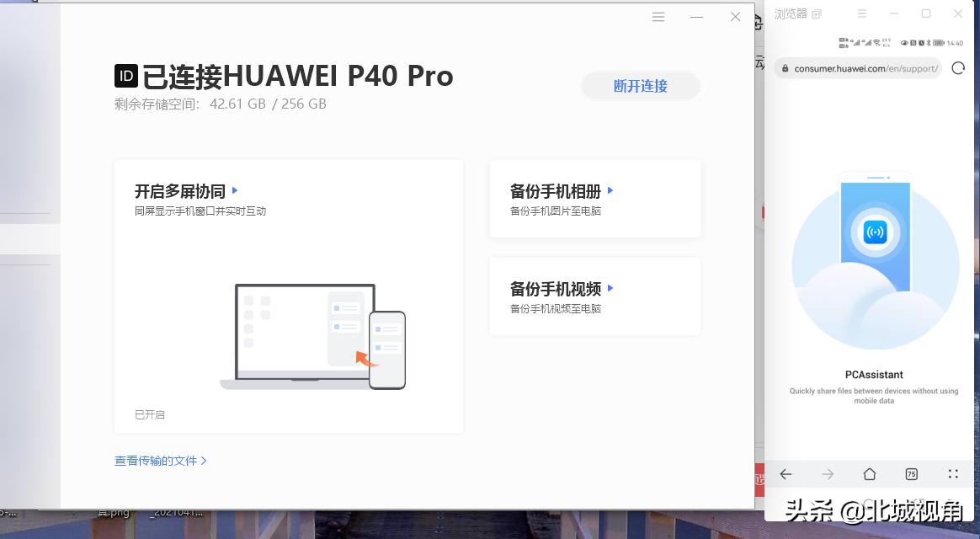Screen dimensions: 980x539
Task: Check the Bluetooth status icon in phone status bar
Action: click(928, 42)
